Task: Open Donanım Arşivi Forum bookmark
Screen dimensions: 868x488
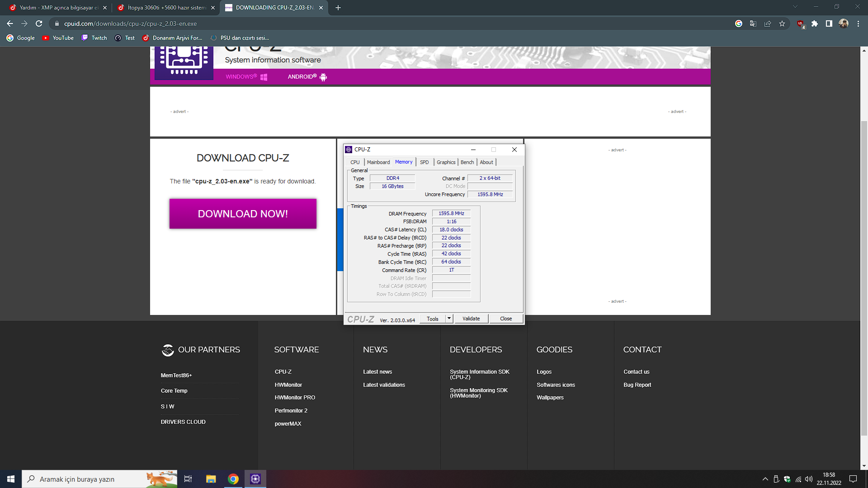Action: point(172,38)
